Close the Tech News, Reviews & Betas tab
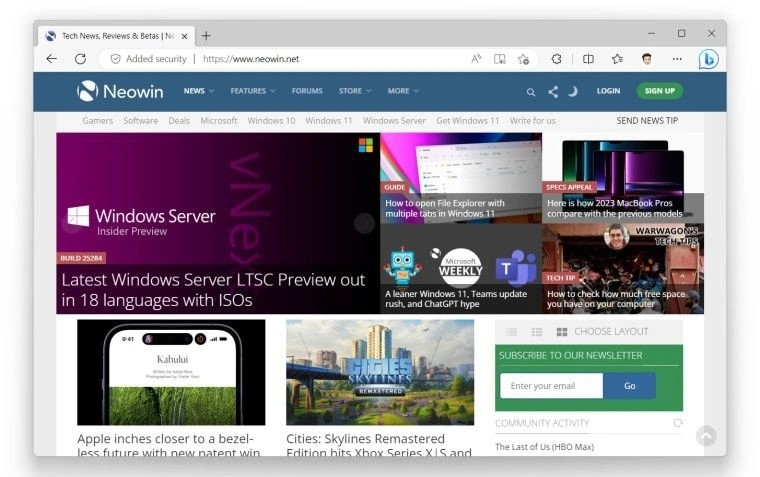 click(184, 36)
